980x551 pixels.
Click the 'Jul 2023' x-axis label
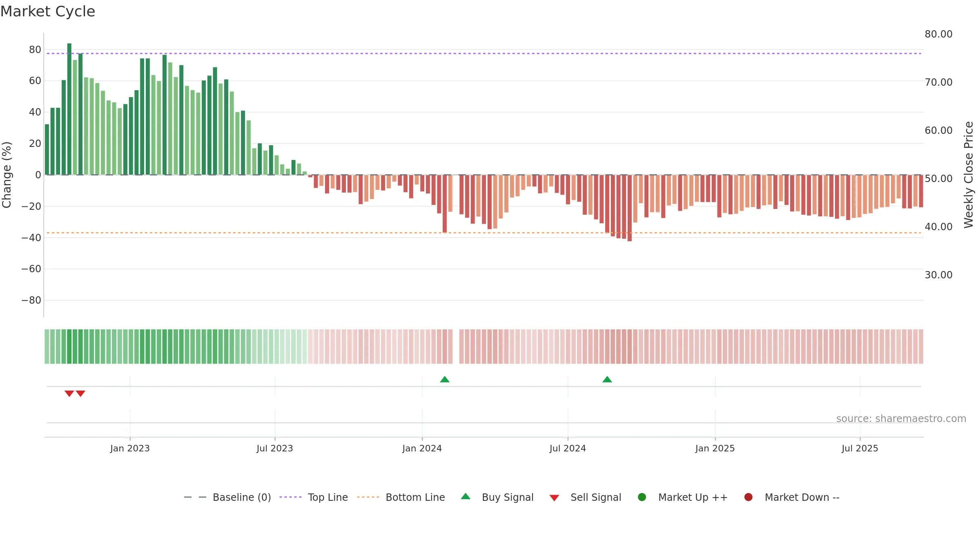tap(275, 448)
